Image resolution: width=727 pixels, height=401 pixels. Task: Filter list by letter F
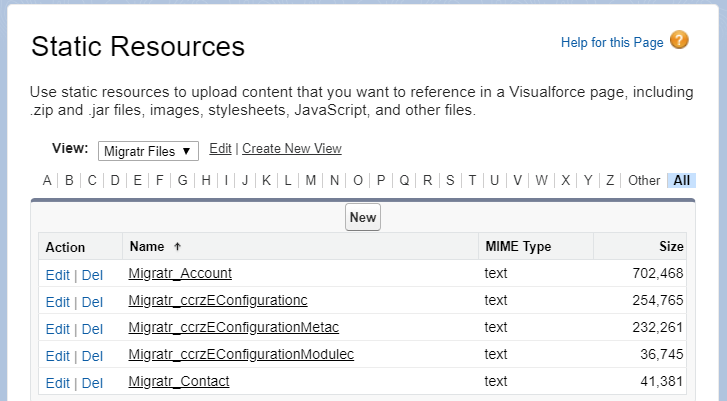[x=159, y=180]
